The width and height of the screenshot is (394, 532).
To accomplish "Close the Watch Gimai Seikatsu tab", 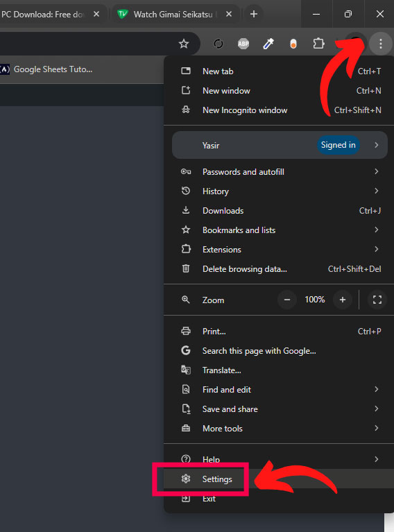I will click(229, 14).
